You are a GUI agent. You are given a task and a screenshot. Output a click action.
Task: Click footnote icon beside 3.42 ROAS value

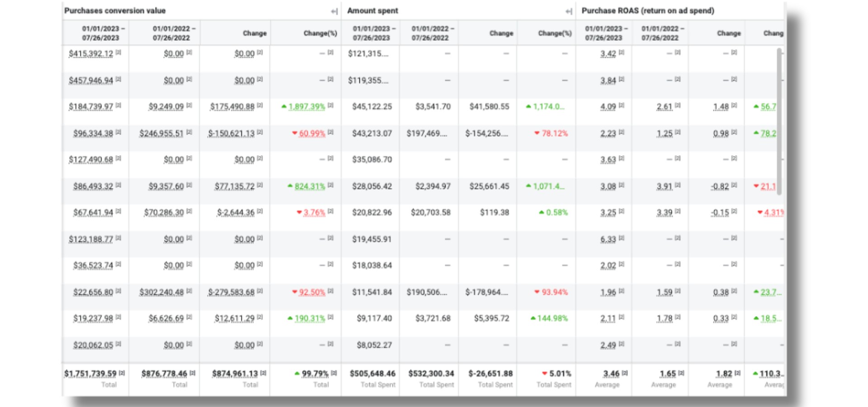(622, 52)
